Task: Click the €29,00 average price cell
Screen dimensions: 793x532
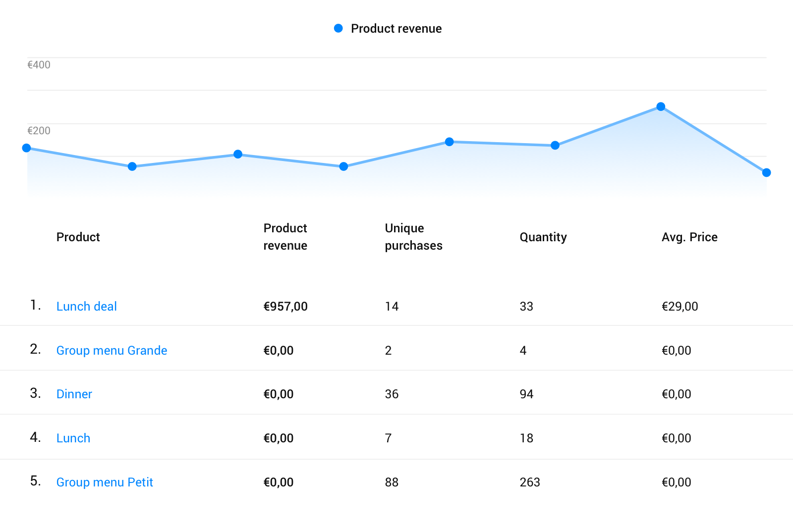Action: coord(680,306)
